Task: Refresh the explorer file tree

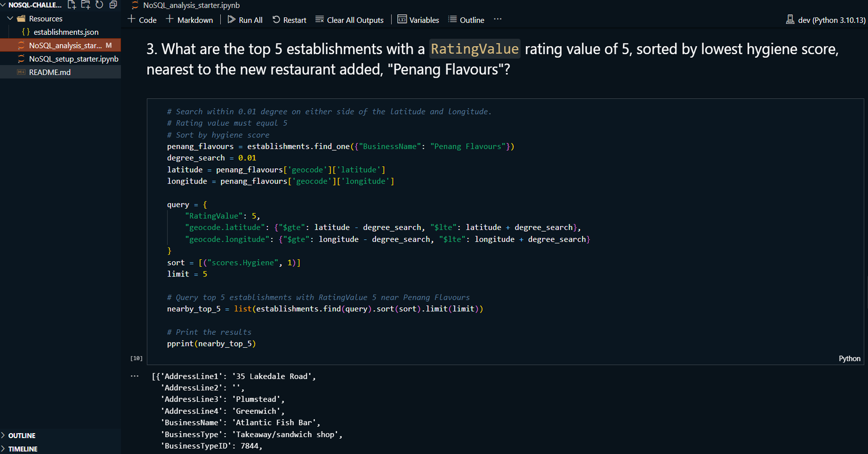Action: pos(99,5)
